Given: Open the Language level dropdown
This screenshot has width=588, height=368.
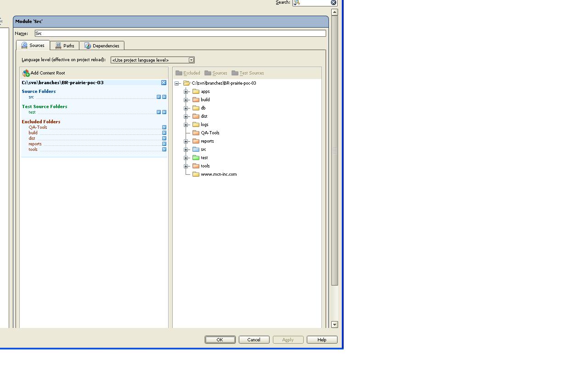Looking at the screenshot, I should pyautogui.click(x=192, y=60).
